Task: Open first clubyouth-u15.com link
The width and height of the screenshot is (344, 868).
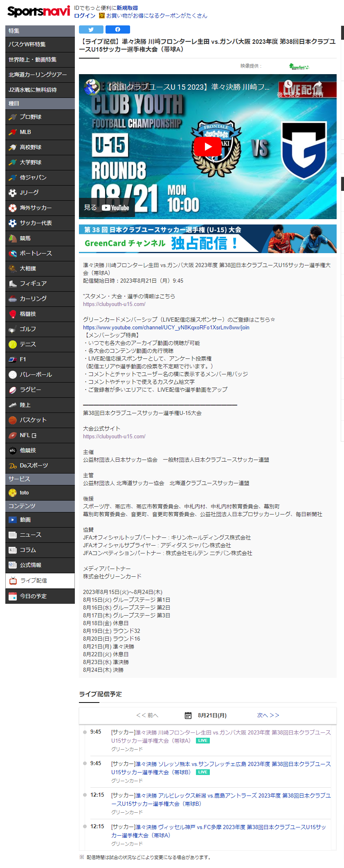Action: click(114, 304)
